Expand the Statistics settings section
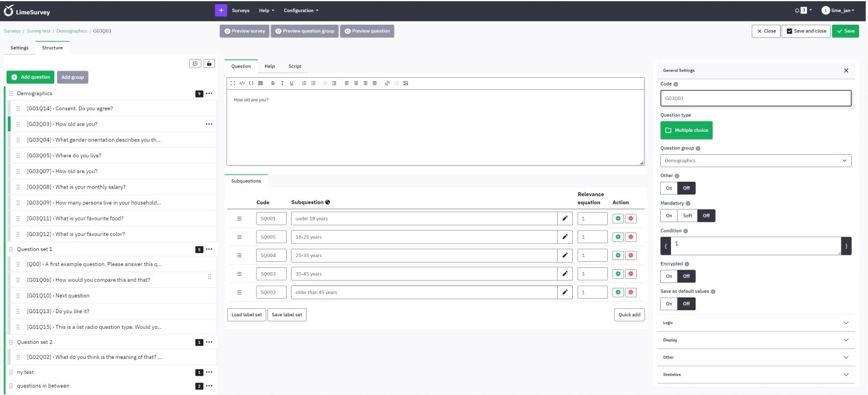The width and height of the screenshot is (868, 395). coord(755,374)
